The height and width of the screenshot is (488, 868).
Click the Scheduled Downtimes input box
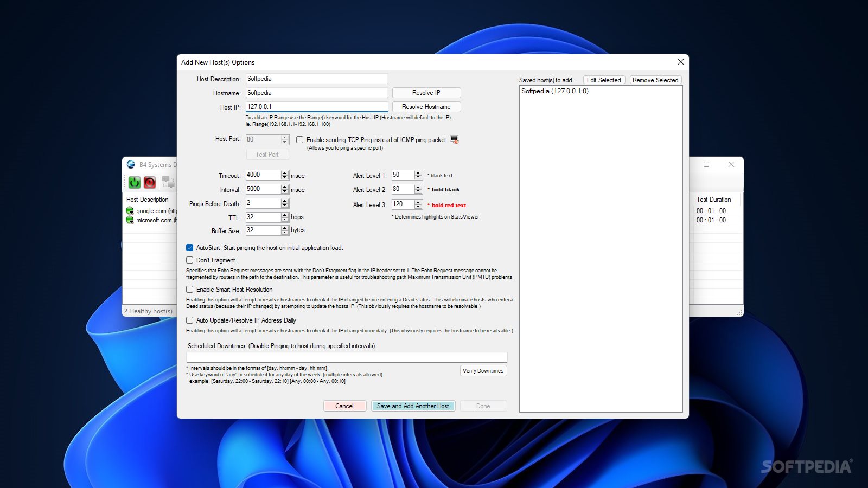347,357
